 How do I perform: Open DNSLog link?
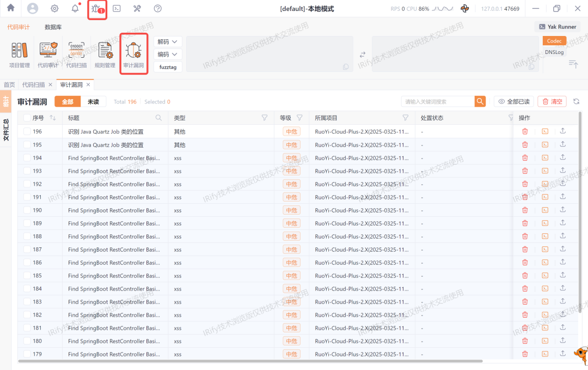coord(554,52)
